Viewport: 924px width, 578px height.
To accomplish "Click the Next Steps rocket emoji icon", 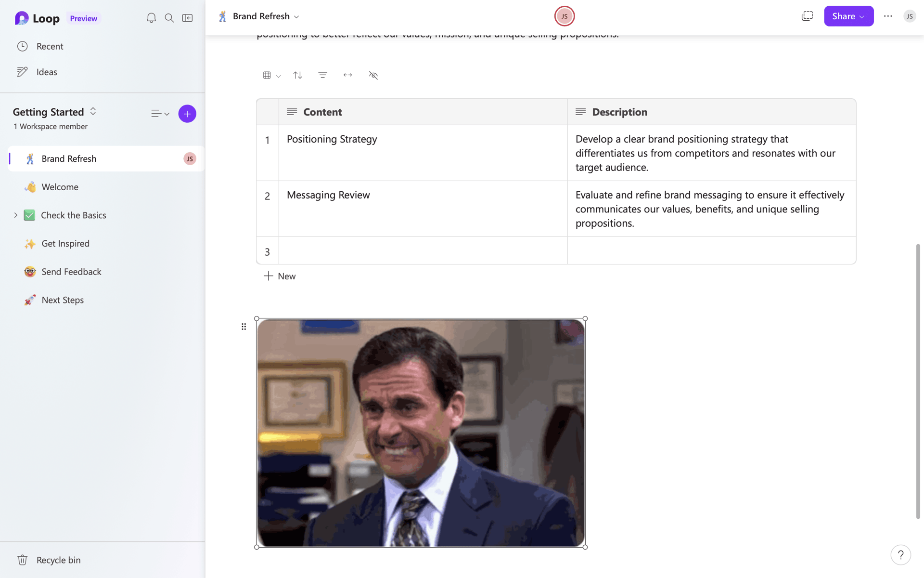I will (30, 300).
